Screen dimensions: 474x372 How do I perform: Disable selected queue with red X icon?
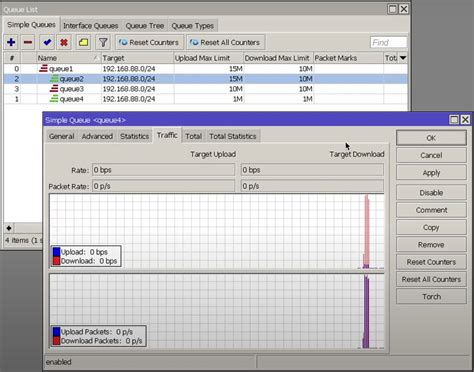[x=64, y=42]
